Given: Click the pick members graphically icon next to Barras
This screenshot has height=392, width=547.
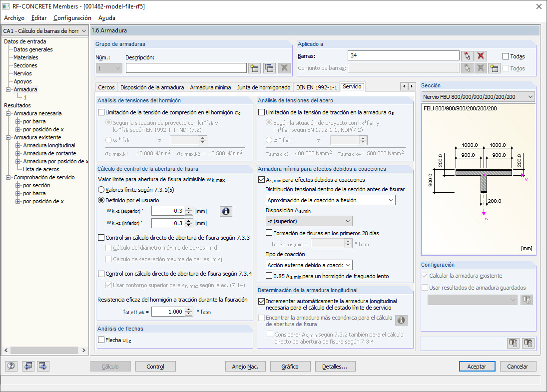Looking at the screenshot, I should [467, 56].
